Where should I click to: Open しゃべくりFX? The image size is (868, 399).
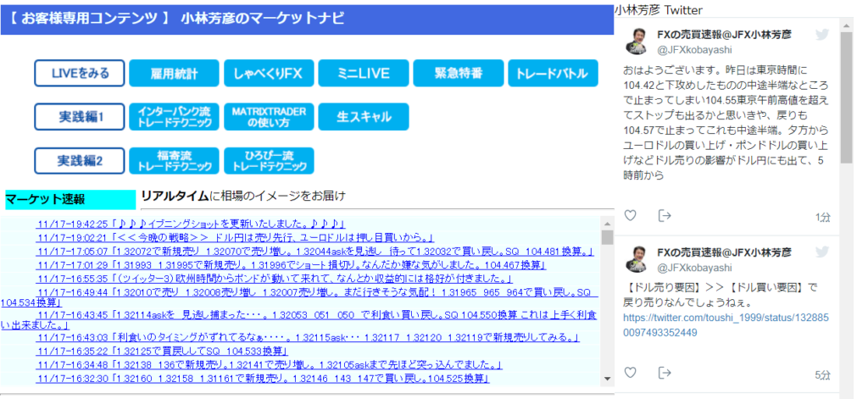pos(269,73)
